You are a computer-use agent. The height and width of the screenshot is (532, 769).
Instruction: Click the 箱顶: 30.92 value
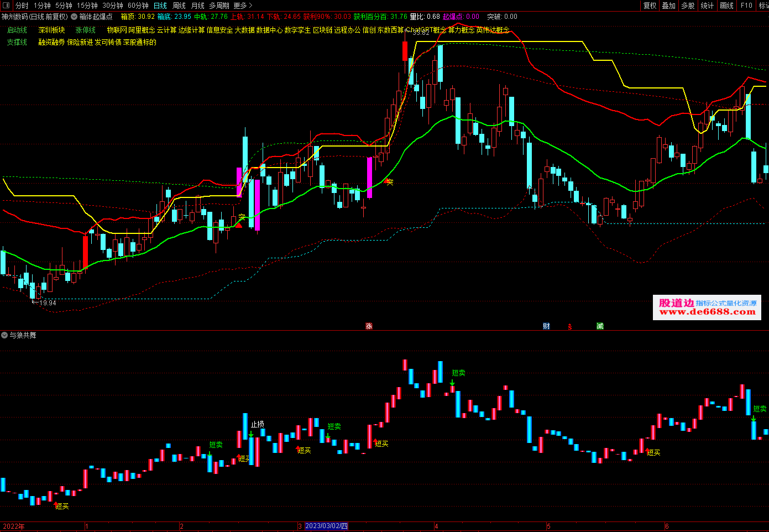(x=138, y=17)
